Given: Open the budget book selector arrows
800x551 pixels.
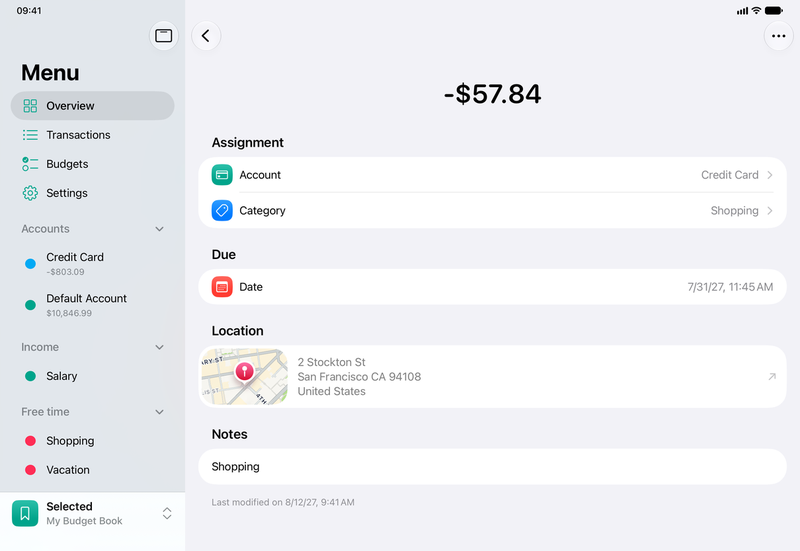Looking at the screenshot, I should point(167,513).
